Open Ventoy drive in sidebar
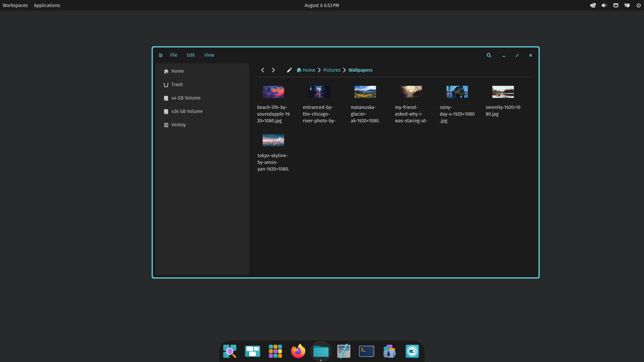 click(x=202, y=125)
